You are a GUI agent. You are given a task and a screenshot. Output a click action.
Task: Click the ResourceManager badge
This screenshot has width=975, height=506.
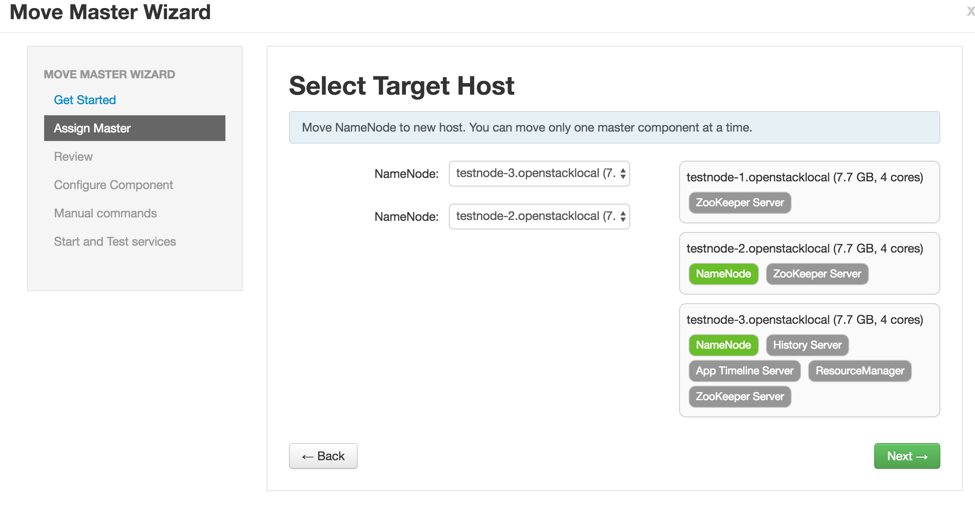point(859,371)
